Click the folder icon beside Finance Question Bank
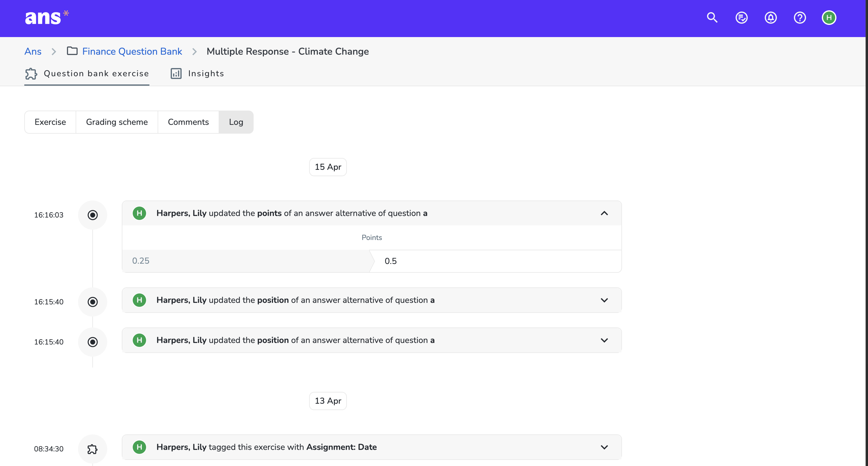 [72, 51]
